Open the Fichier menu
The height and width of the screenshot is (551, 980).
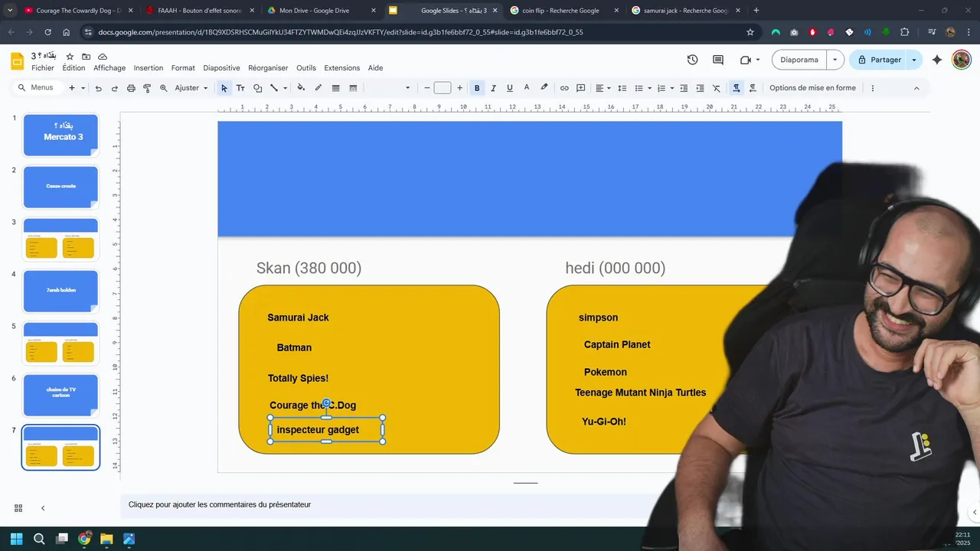point(43,68)
